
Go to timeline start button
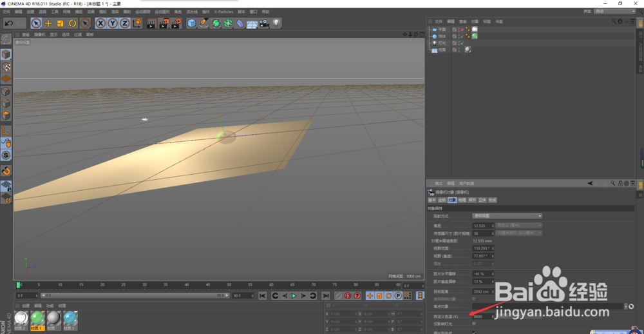263,296
